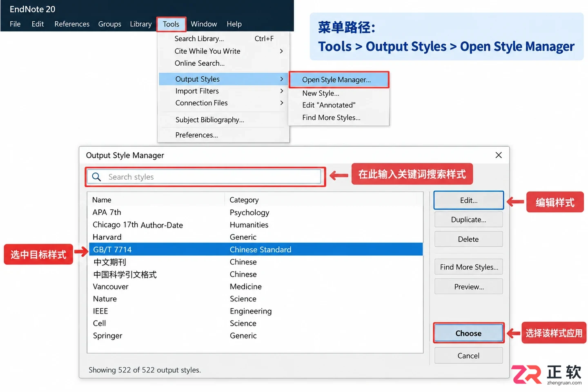
Task: Click the Find More Styles... button
Action: pyautogui.click(x=469, y=267)
